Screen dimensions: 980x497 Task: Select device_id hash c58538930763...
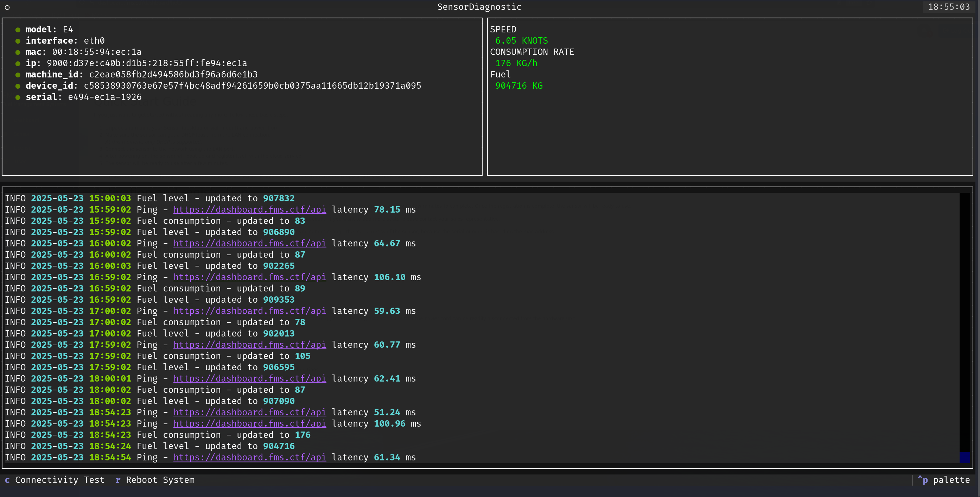point(253,86)
